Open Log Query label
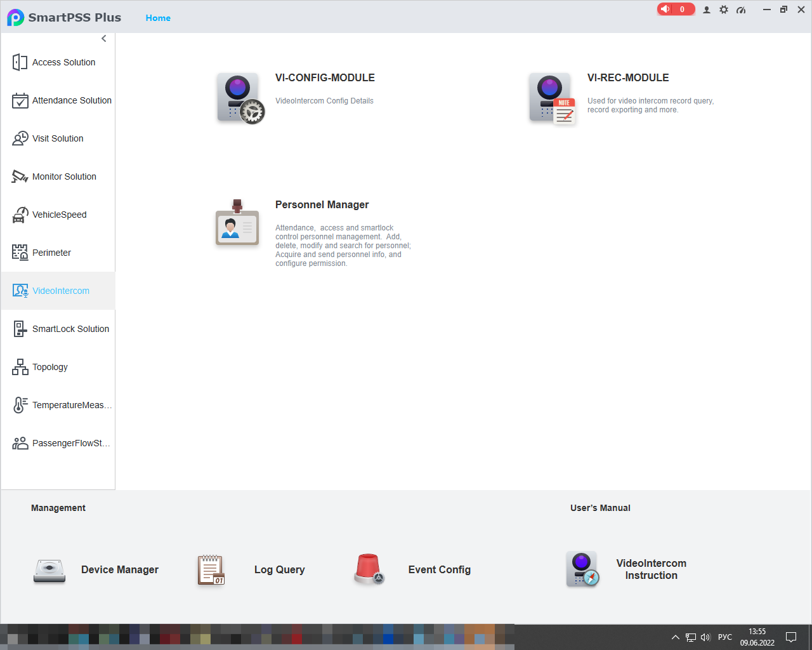The image size is (812, 650). [279, 569]
